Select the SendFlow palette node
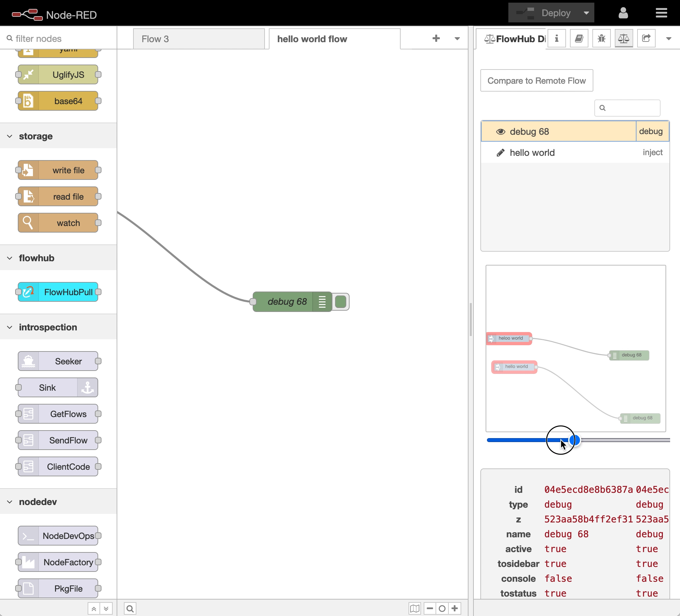 tap(58, 440)
